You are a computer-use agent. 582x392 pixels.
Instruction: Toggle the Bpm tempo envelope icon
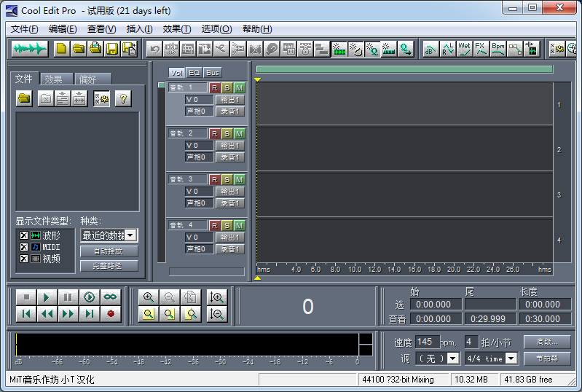pos(498,49)
